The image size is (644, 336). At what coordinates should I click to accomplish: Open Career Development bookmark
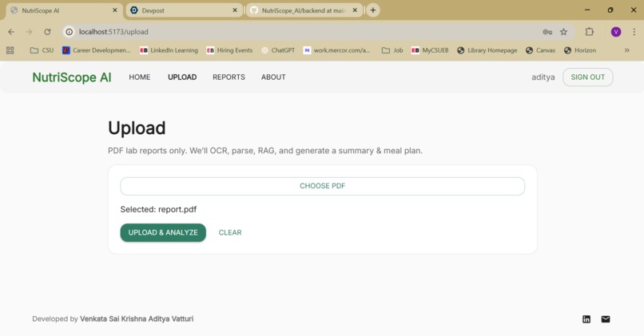pyautogui.click(x=97, y=50)
